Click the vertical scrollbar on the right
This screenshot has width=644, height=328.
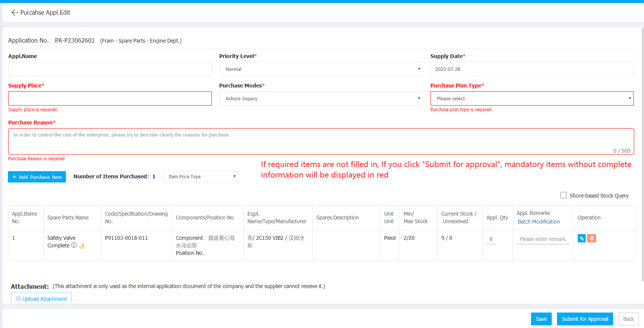[642, 155]
